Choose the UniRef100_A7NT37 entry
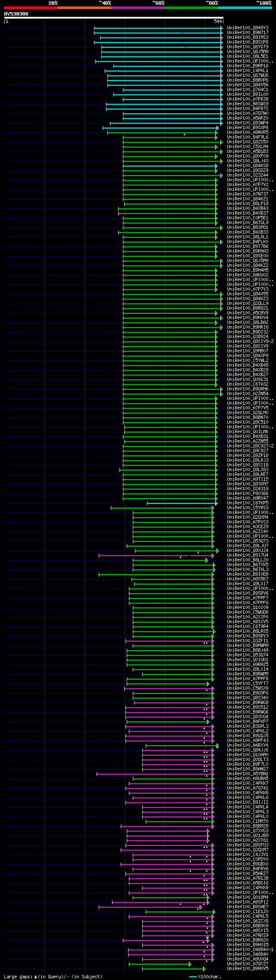 [x=248, y=194]
